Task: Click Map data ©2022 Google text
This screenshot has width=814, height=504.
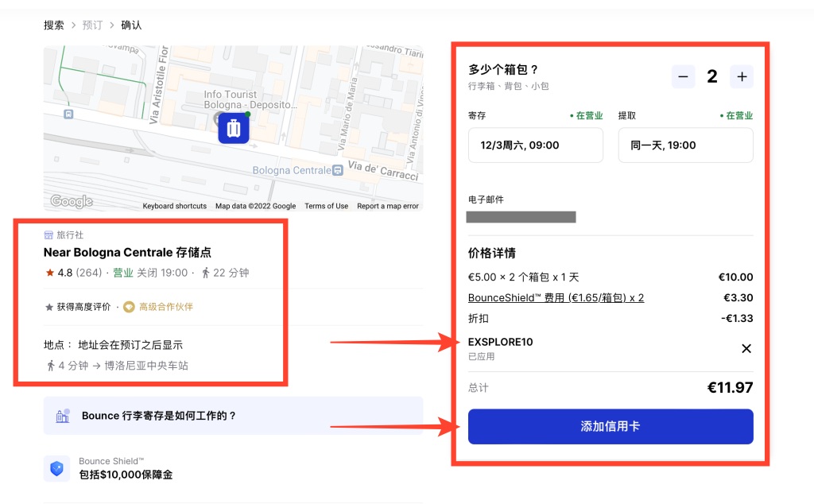Action: (x=255, y=206)
